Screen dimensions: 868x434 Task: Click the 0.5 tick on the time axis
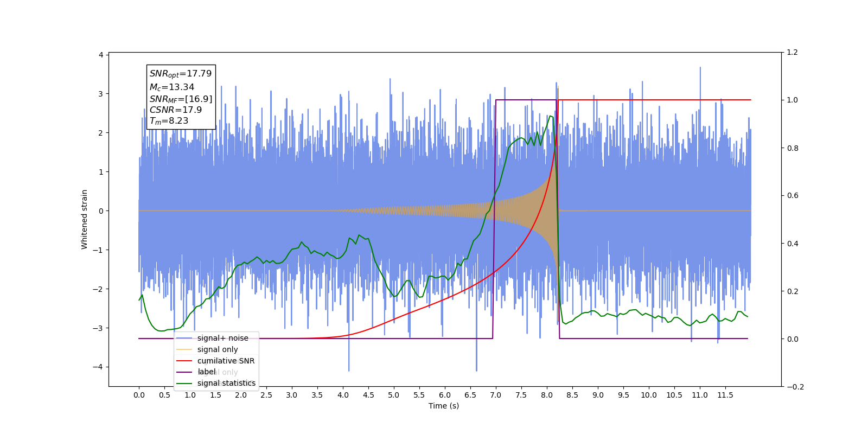[x=164, y=395]
